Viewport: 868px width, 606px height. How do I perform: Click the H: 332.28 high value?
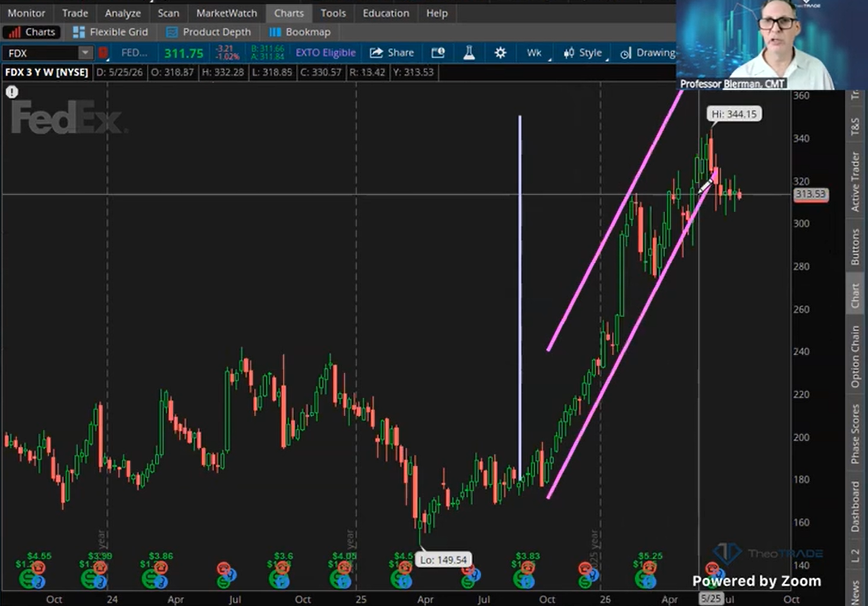coord(223,73)
